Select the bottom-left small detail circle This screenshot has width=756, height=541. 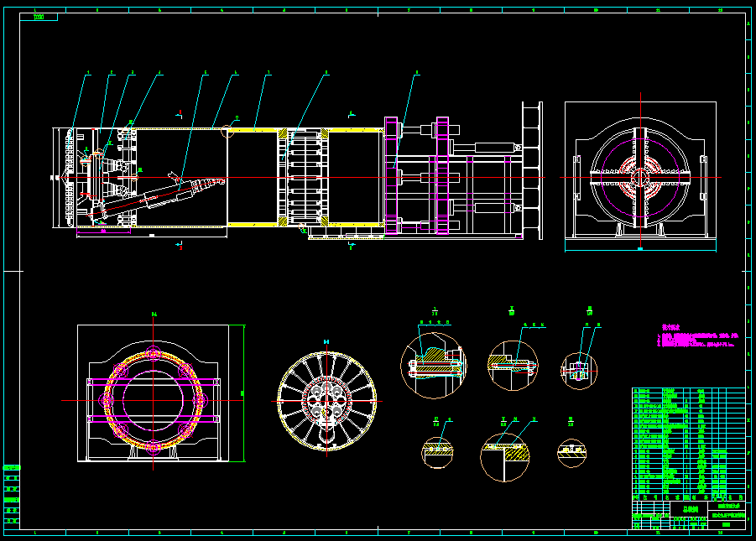pyautogui.click(x=437, y=452)
